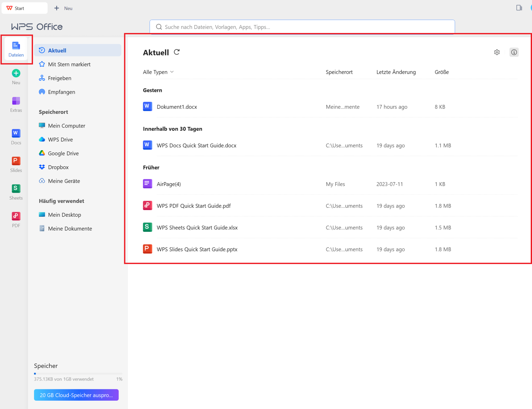
Task: Open the PDF app icon
Action: (16, 216)
